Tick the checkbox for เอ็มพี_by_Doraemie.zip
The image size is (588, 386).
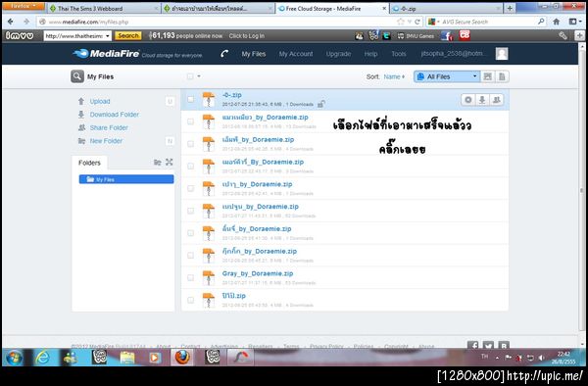point(190,144)
